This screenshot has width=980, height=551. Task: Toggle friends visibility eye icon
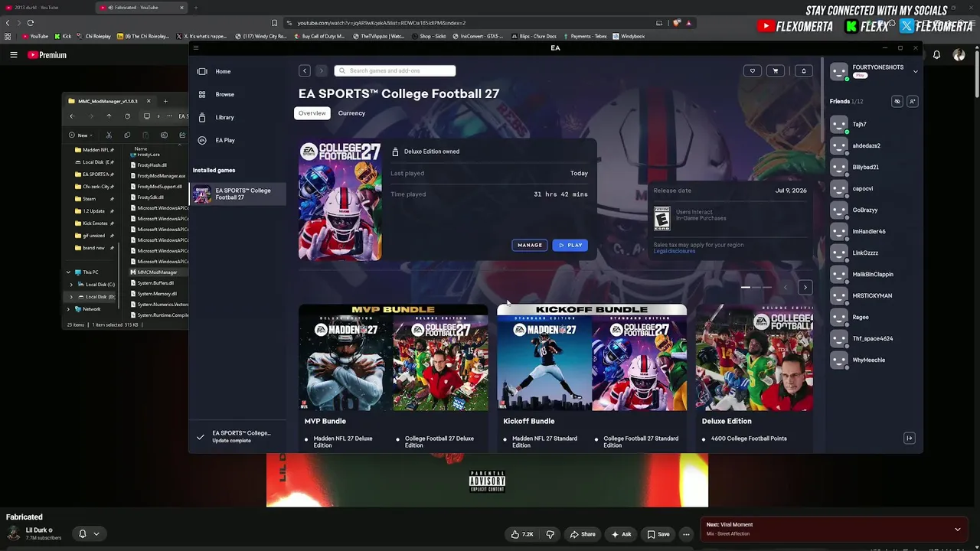(897, 101)
